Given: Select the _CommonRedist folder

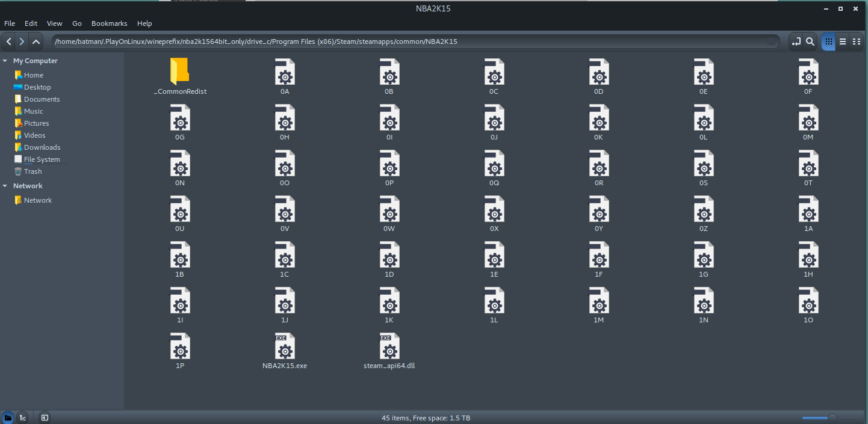Looking at the screenshot, I should 179,72.
